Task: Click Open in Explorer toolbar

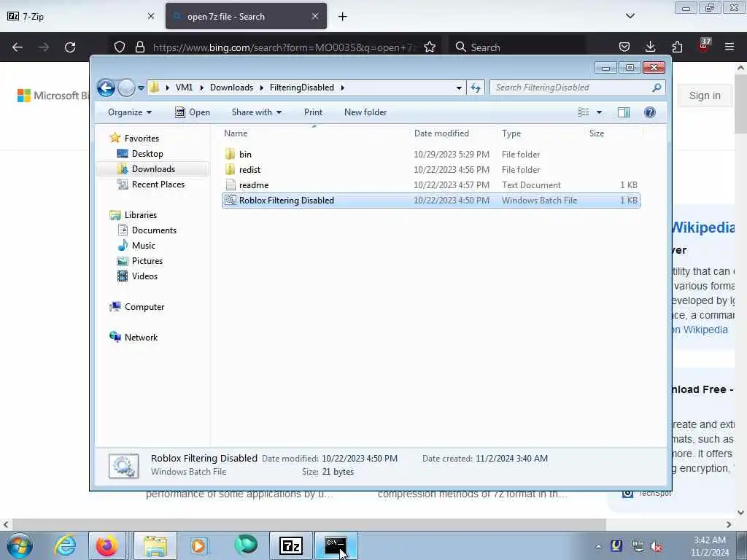Action: [x=193, y=112]
